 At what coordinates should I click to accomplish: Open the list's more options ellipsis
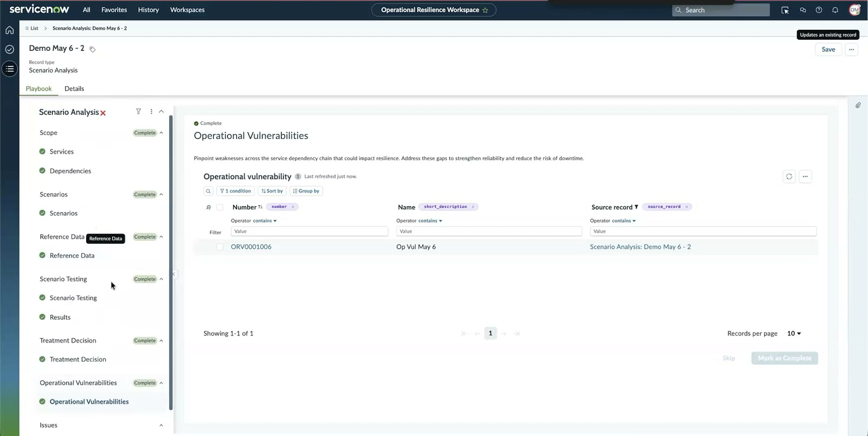point(805,176)
